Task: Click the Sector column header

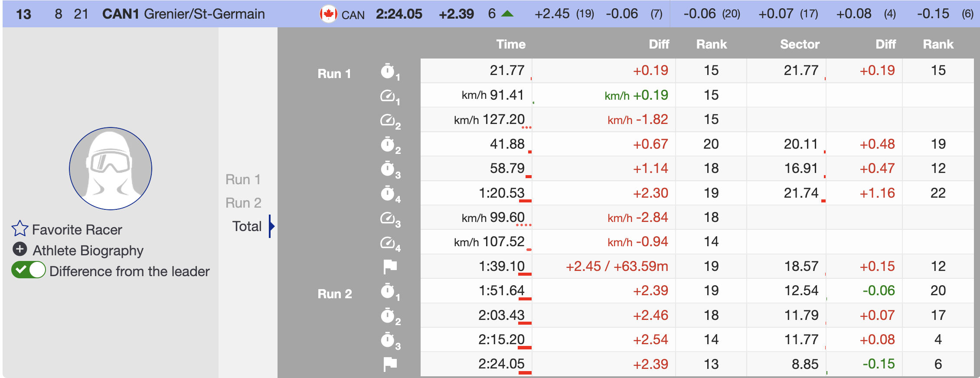Action: (x=799, y=44)
